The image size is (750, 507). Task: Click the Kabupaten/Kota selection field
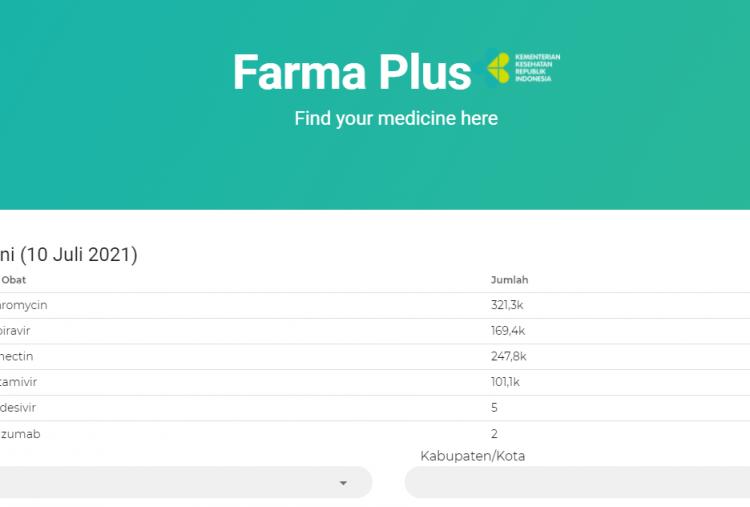click(x=577, y=482)
